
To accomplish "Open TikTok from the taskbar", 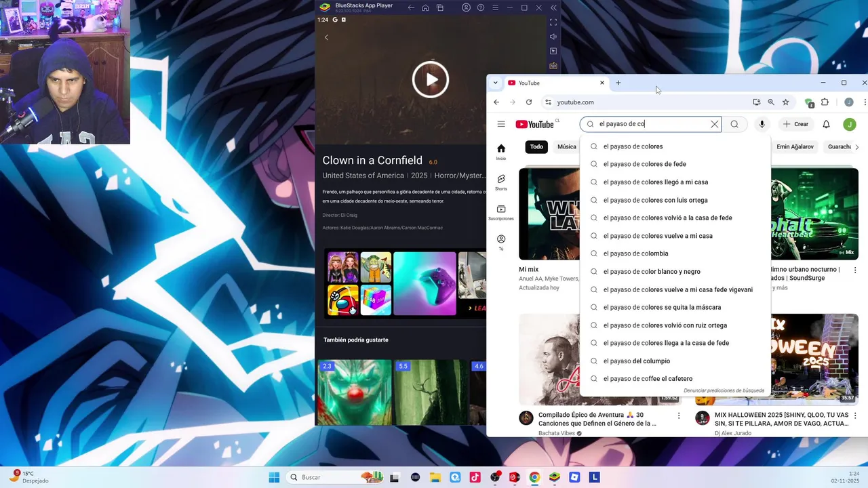I will coord(475,477).
